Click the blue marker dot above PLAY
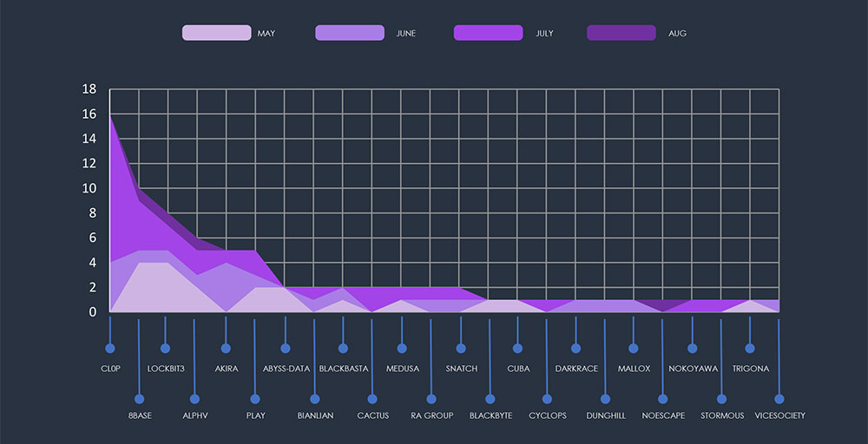868x444 pixels. 255,399
